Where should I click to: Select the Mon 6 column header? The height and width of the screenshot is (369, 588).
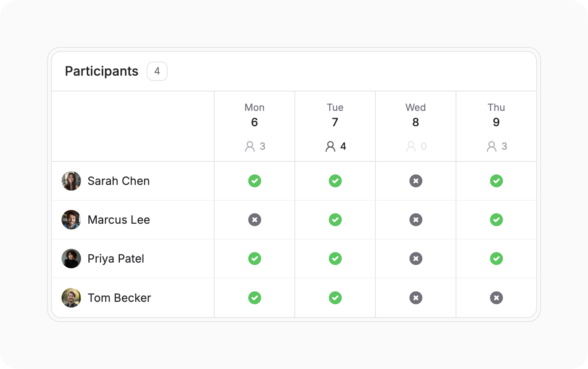(255, 126)
